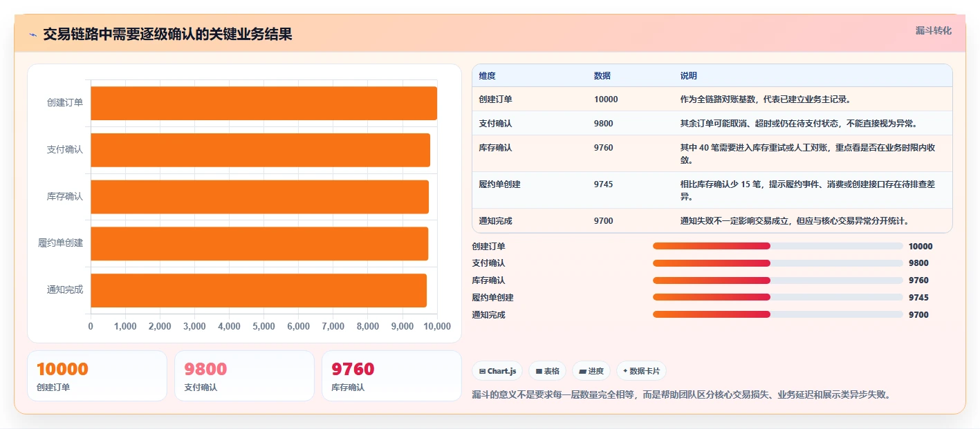Click the 说明 column header
The width and height of the screenshot is (980, 429).
[689, 76]
